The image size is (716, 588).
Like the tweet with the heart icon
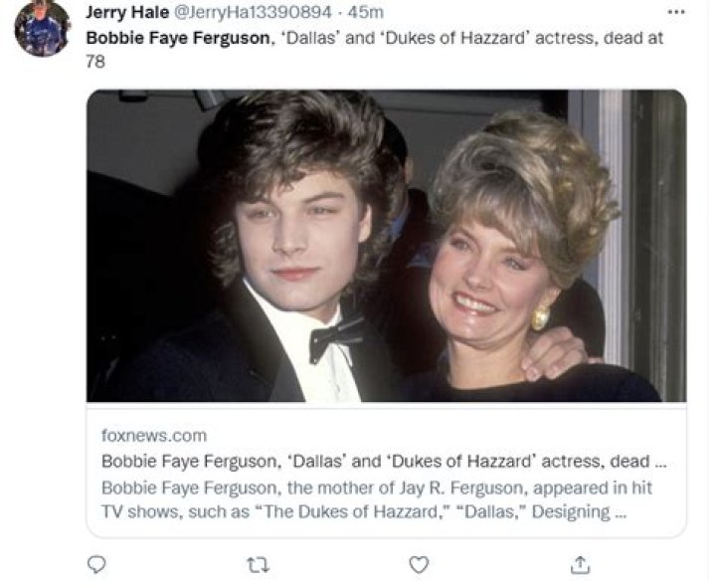[x=419, y=564]
